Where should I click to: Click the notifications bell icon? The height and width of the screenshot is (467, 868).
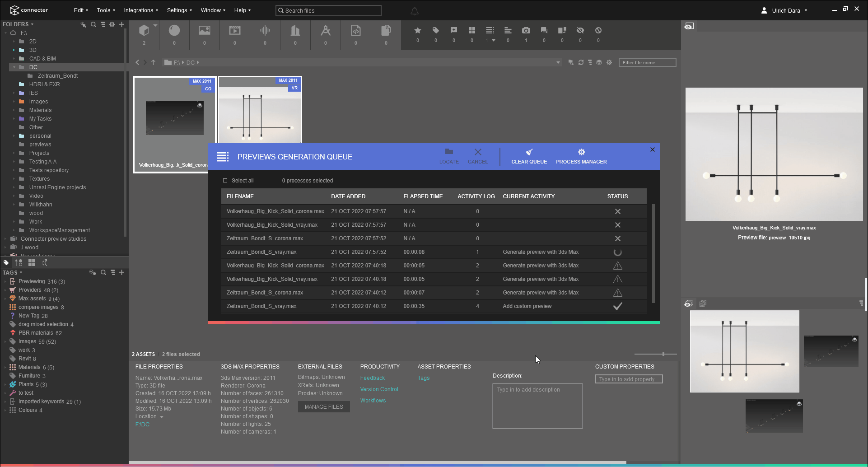[415, 11]
